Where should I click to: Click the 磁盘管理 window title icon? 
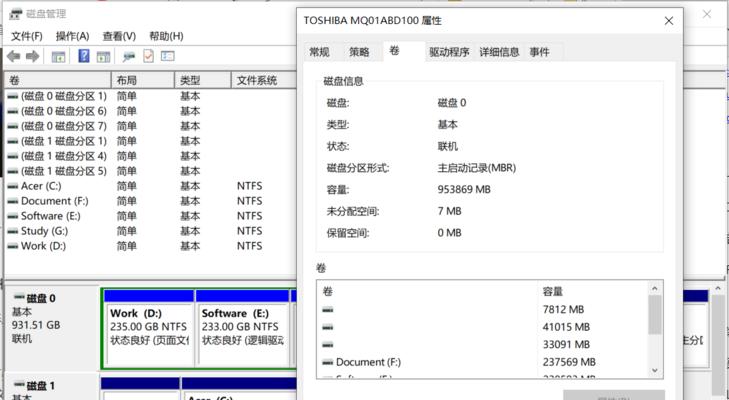click(16, 14)
